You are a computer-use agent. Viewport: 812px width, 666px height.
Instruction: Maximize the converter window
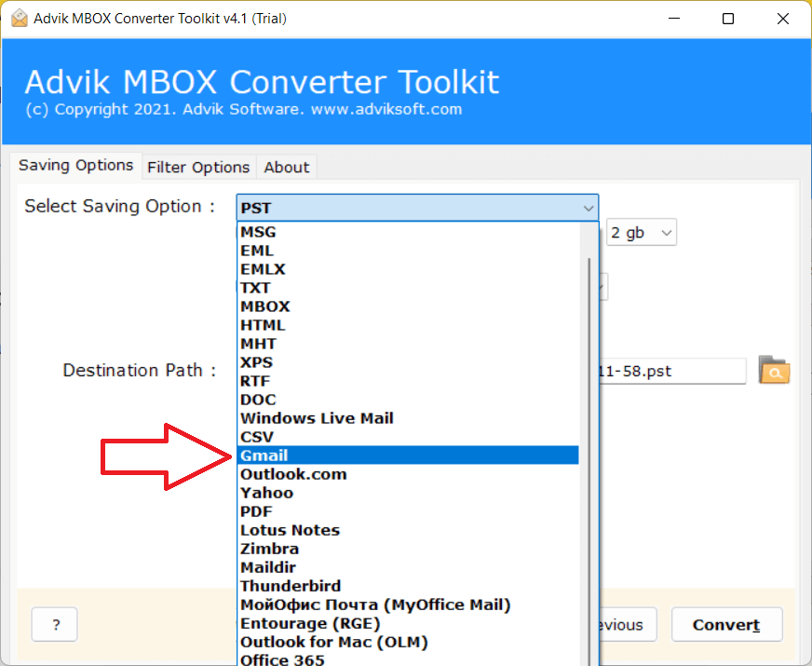[x=728, y=19]
